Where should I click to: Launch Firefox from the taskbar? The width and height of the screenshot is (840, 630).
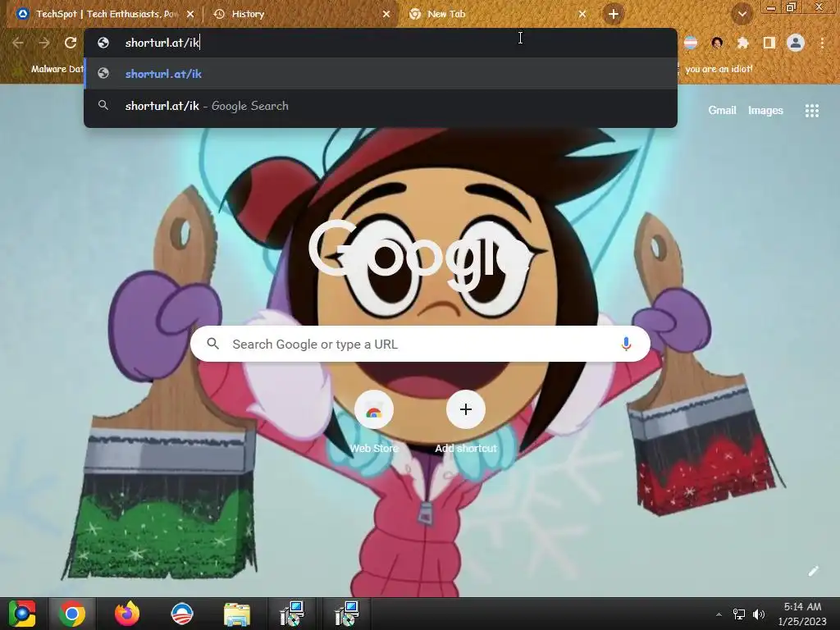point(127,614)
